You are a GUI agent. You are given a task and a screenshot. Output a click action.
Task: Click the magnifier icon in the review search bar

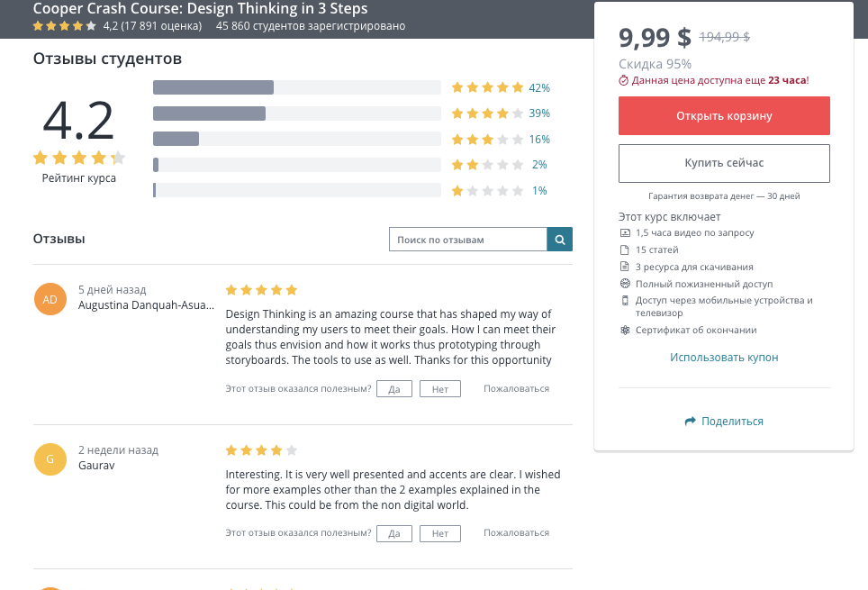click(559, 240)
